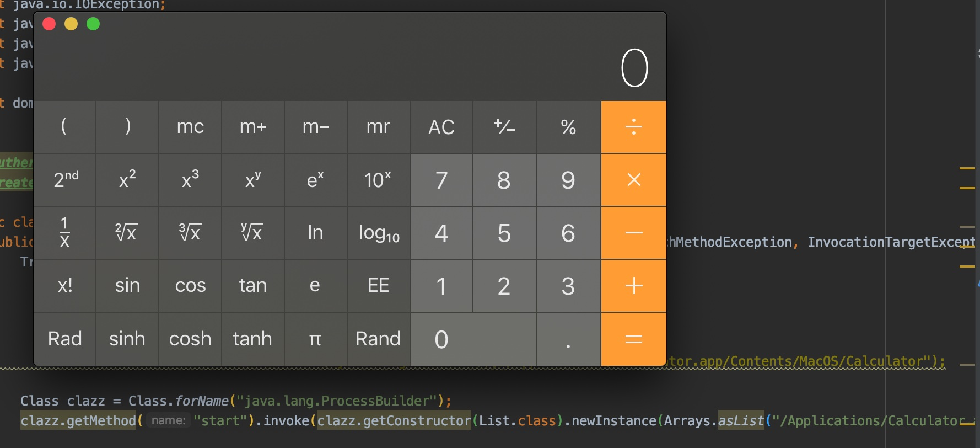Image resolution: width=980 pixels, height=448 pixels.
Task: Click the reciprocal 1/x key
Action: (x=64, y=233)
